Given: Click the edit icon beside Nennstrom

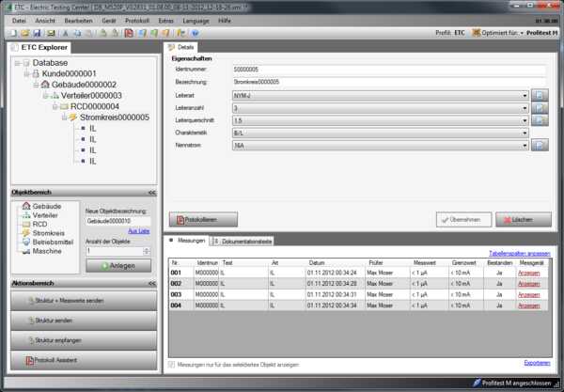Looking at the screenshot, I should point(540,145).
